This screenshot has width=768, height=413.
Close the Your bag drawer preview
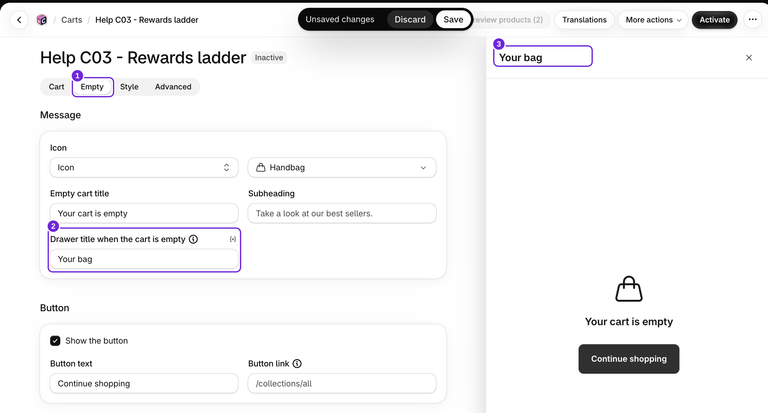click(x=748, y=58)
